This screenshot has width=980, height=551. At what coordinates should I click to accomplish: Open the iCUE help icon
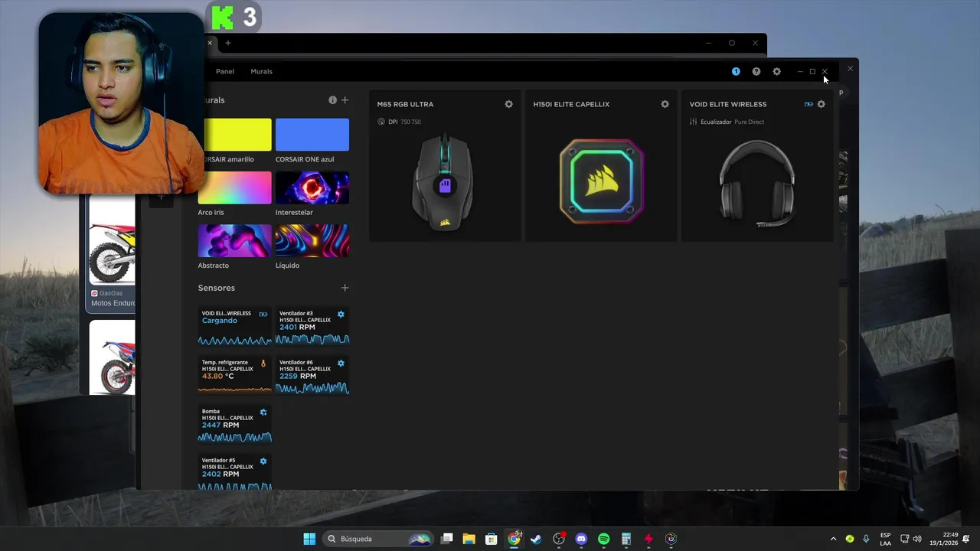point(756,71)
